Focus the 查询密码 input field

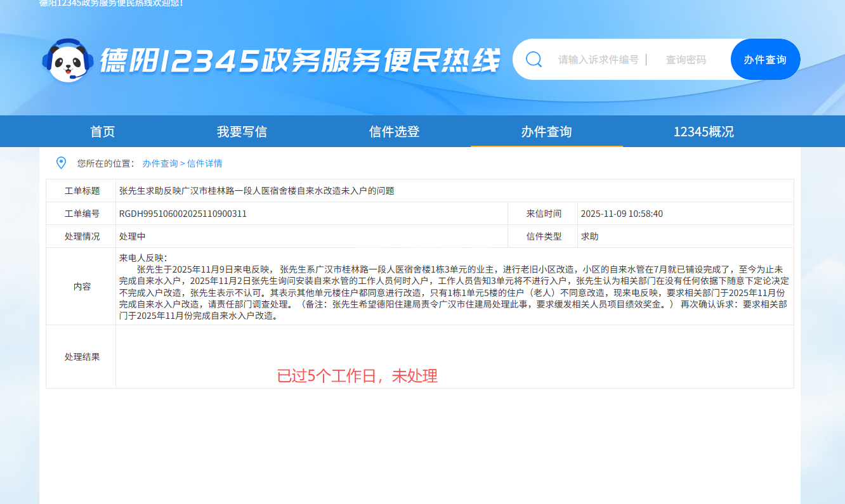[685, 60]
